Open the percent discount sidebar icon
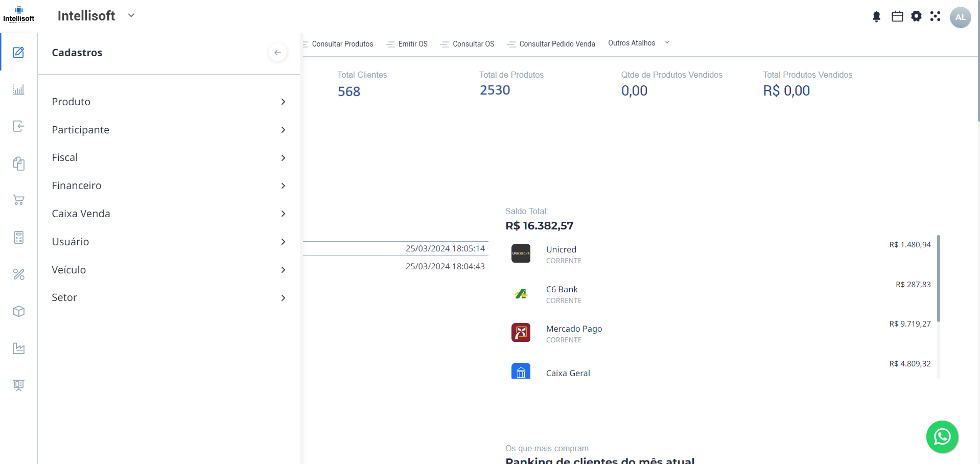This screenshot has width=980, height=464. (x=18, y=274)
